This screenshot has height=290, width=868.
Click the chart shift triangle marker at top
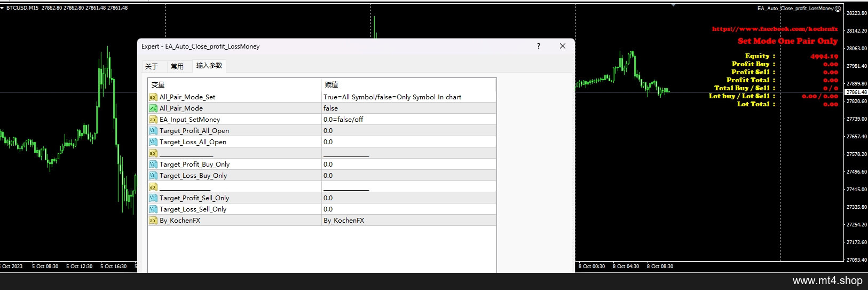pyautogui.click(x=674, y=5)
